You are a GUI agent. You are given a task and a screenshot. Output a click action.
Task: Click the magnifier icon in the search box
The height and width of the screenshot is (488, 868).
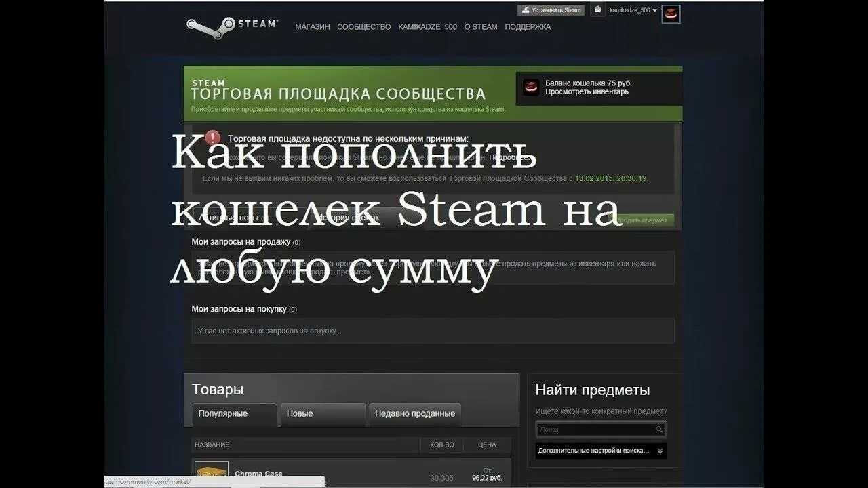pyautogui.click(x=659, y=429)
